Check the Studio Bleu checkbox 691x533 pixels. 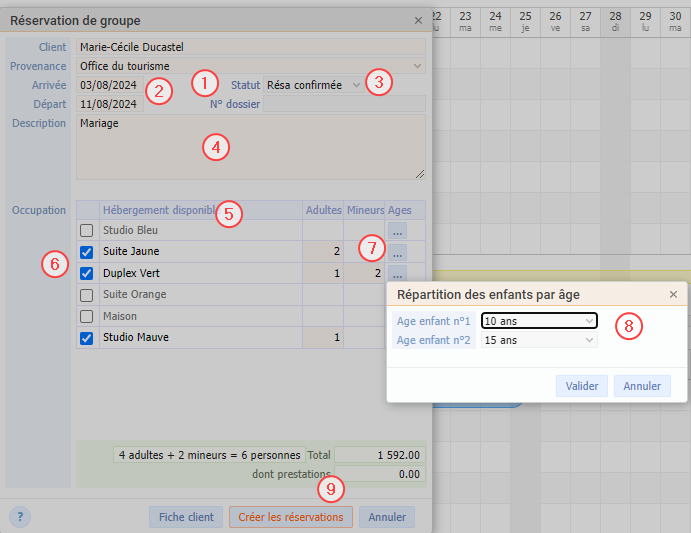click(87, 231)
